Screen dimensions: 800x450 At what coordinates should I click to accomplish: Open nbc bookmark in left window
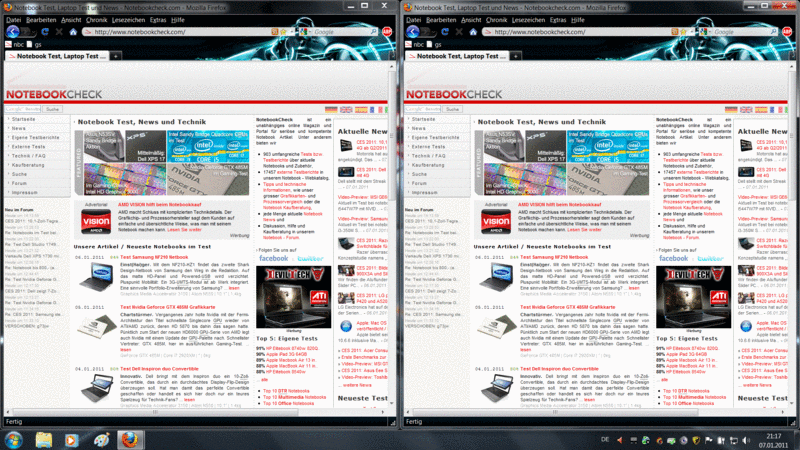(15, 44)
